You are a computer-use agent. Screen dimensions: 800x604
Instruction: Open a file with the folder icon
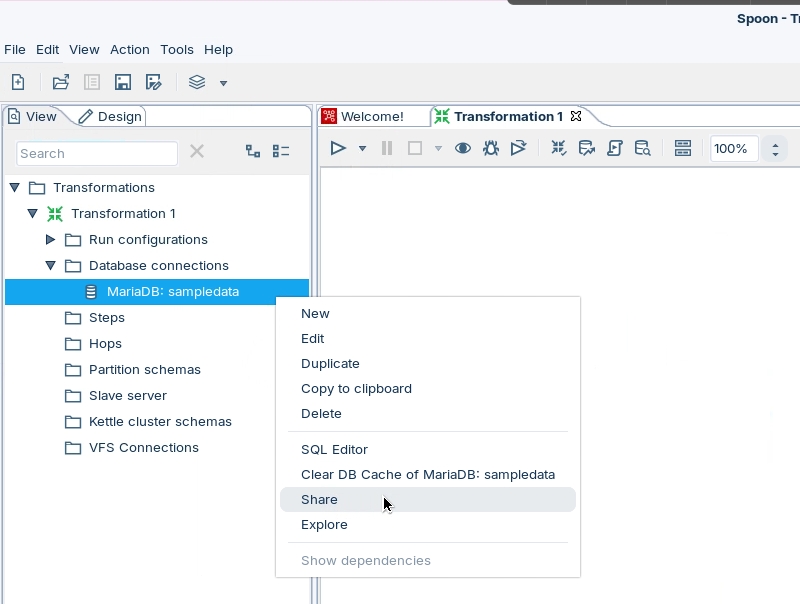tap(61, 83)
